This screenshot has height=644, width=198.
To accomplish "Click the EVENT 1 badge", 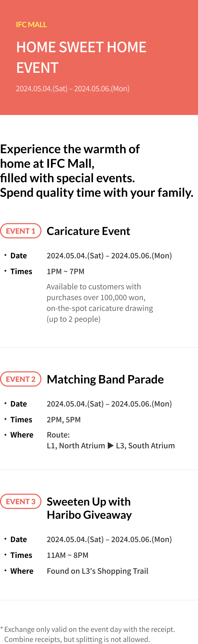I will click(x=21, y=231).
